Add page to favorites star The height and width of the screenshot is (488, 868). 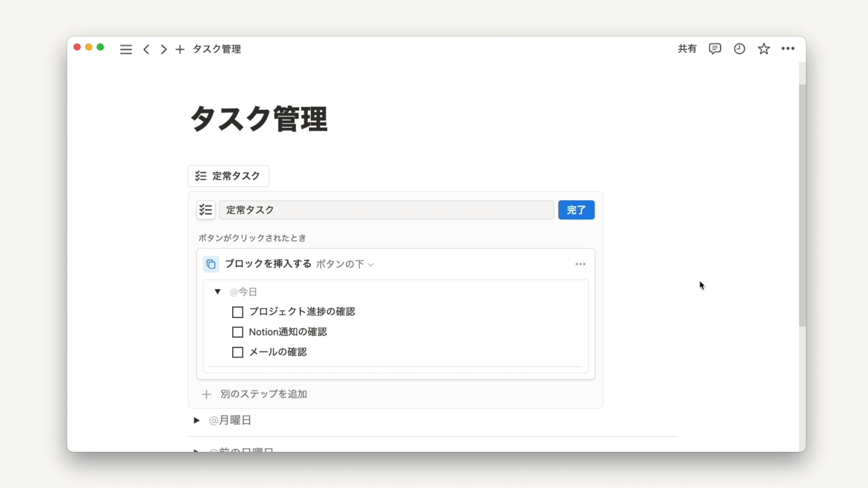pos(764,49)
